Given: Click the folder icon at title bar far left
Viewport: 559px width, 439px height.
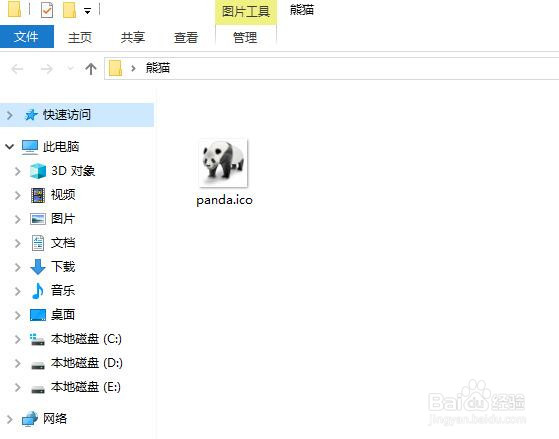Looking at the screenshot, I should (x=14, y=9).
